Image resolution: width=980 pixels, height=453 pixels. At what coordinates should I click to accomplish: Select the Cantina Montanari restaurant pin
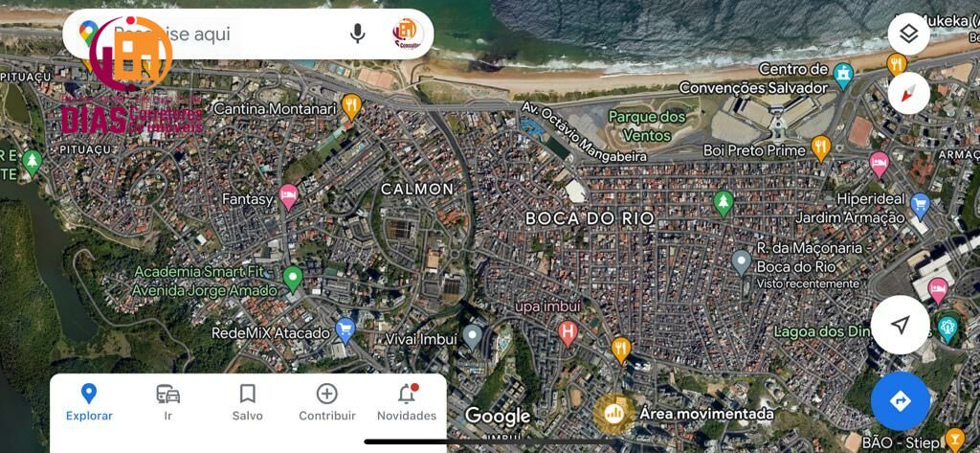[352, 106]
